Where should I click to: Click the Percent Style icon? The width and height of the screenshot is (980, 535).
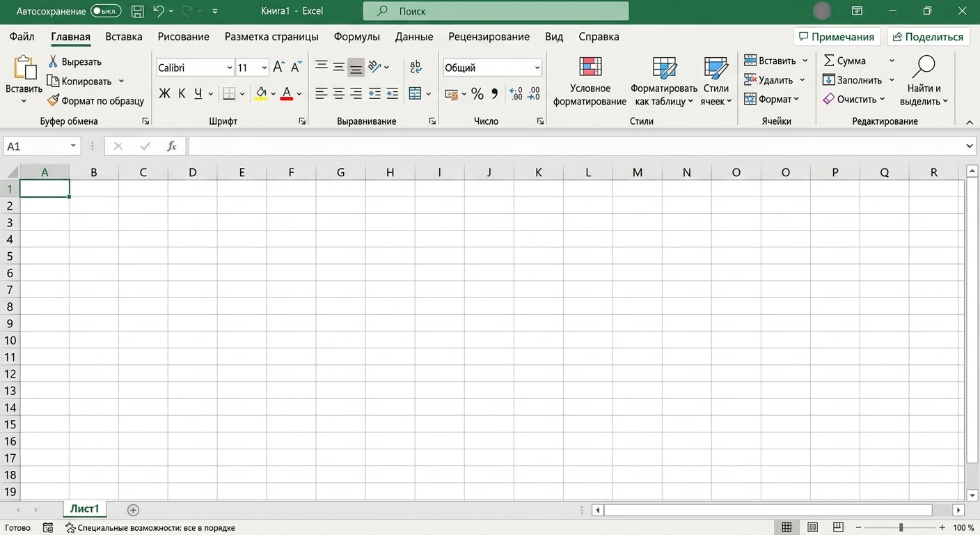coord(477,93)
